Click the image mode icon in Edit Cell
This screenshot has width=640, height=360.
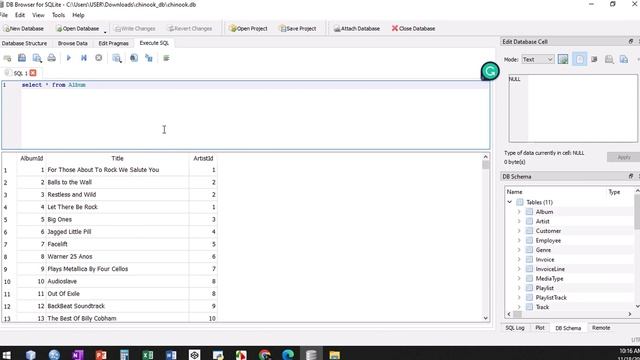click(563, 60)
